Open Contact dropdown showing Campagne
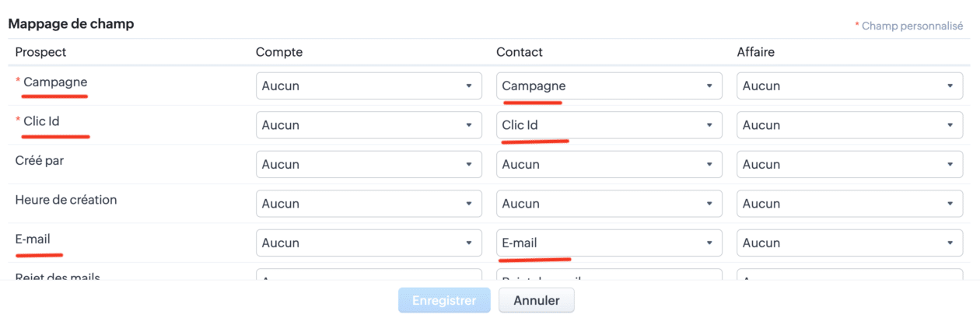Screen dimensions: 980x318 pyautogui.click(x=609, y=86)
